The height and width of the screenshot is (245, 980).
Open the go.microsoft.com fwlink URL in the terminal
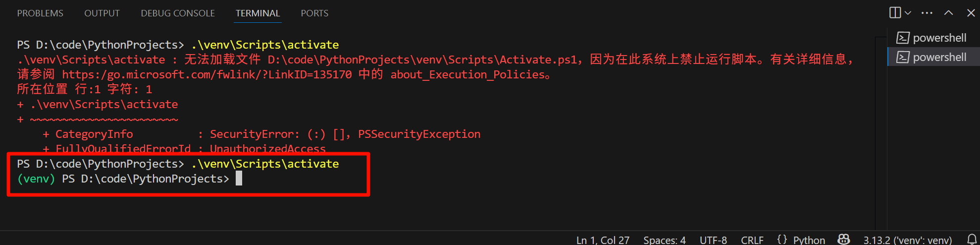[x=206, y=74]
